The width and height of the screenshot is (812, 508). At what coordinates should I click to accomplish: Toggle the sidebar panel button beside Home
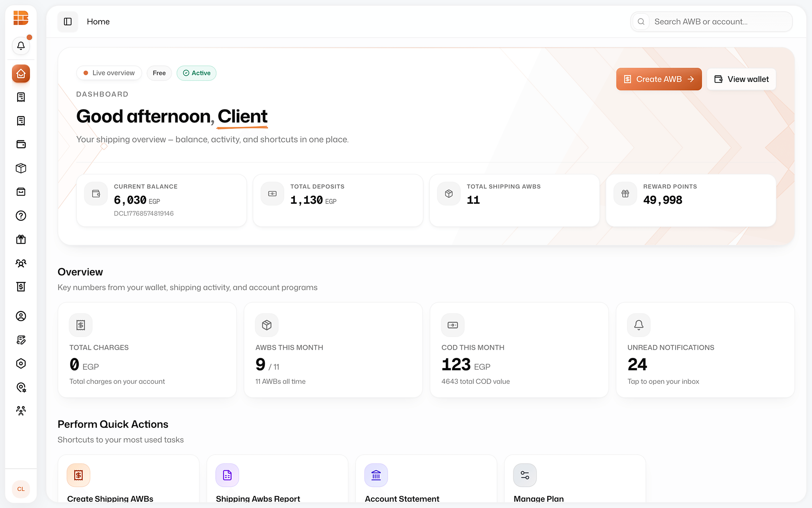tap(68, 22)
